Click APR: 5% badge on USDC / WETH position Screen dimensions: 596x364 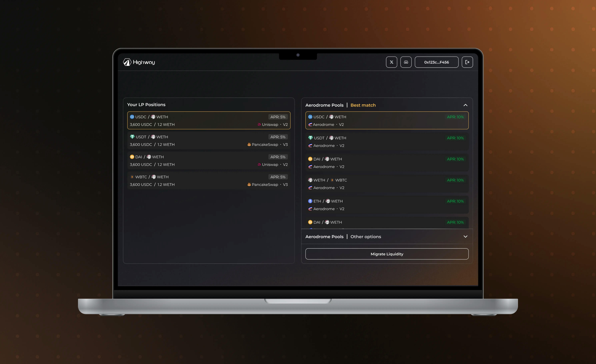pyautogui.click(x=278, y=117)
